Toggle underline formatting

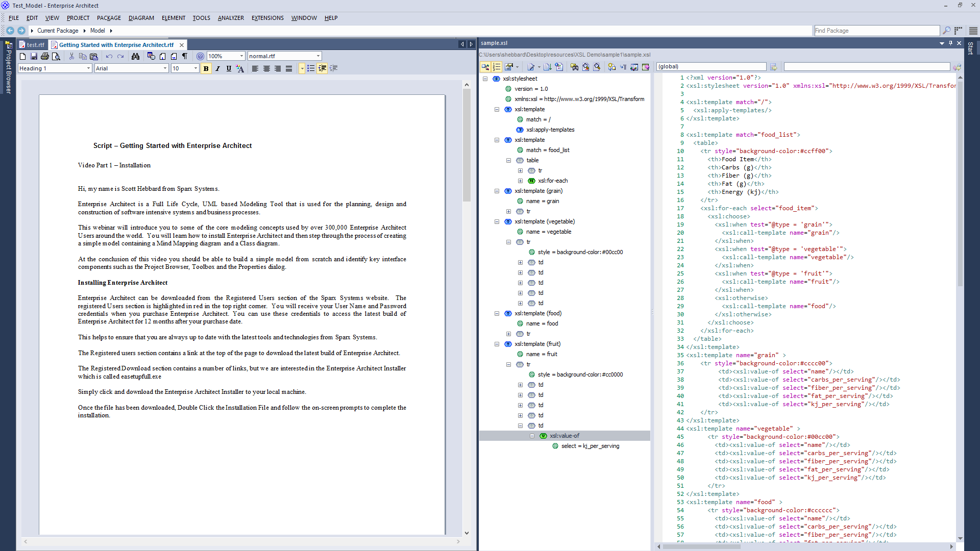coord(229,68)
